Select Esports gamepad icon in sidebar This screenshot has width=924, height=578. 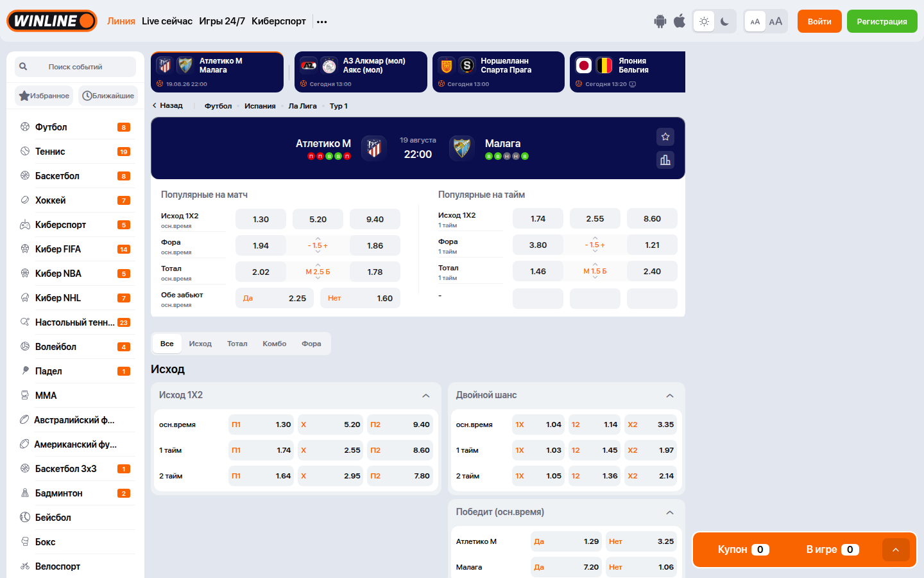pyautogui.click(x=25, y=224)
